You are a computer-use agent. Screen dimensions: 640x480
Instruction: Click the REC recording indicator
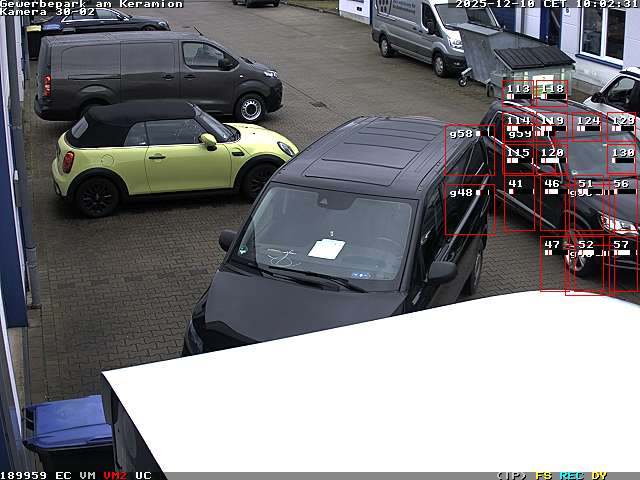571,475
